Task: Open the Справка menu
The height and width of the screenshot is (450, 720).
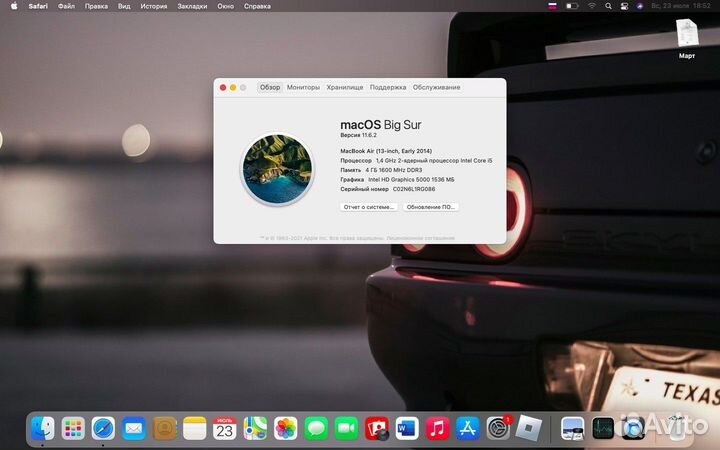Action: click(257, 6)
